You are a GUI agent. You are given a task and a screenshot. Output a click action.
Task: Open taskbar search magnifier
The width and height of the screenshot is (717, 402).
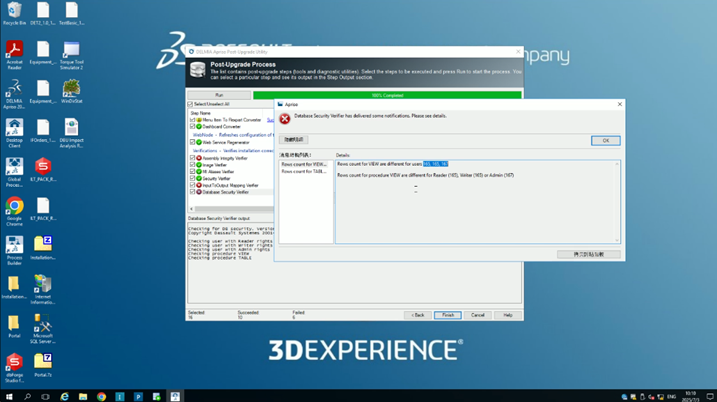click(27, 397)
